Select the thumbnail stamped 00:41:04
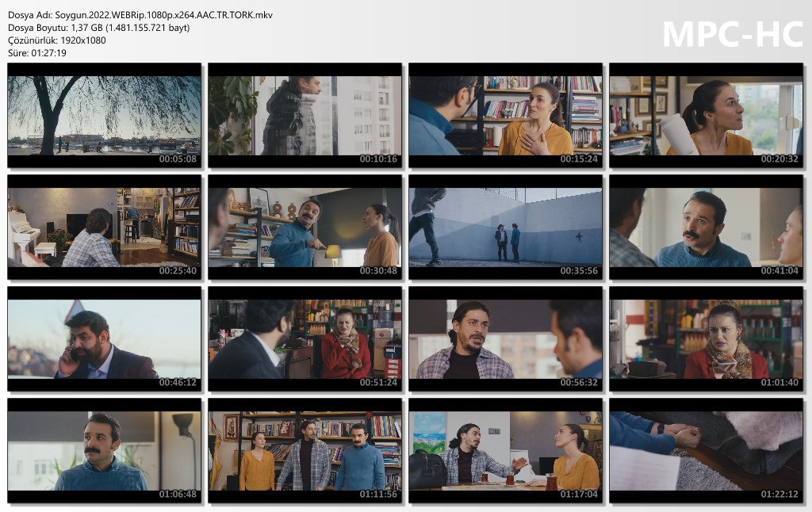The width and height of the screenshot is (812, 512). [707, 227]
